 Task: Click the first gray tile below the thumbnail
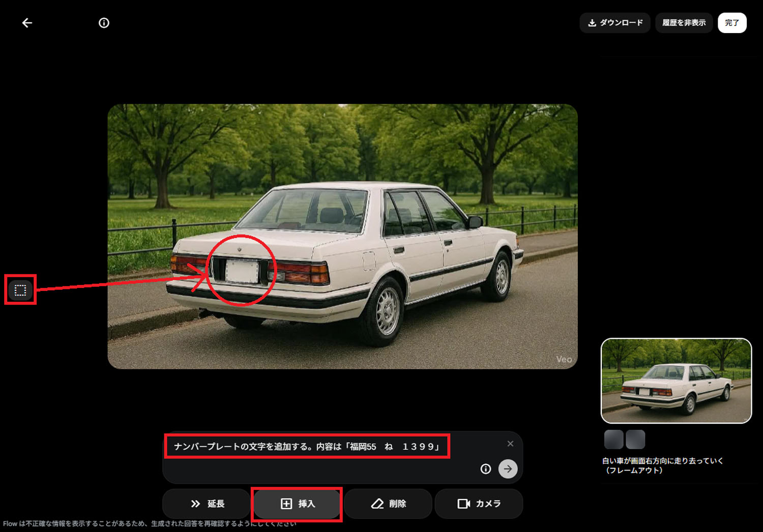[x=613, y=439]
